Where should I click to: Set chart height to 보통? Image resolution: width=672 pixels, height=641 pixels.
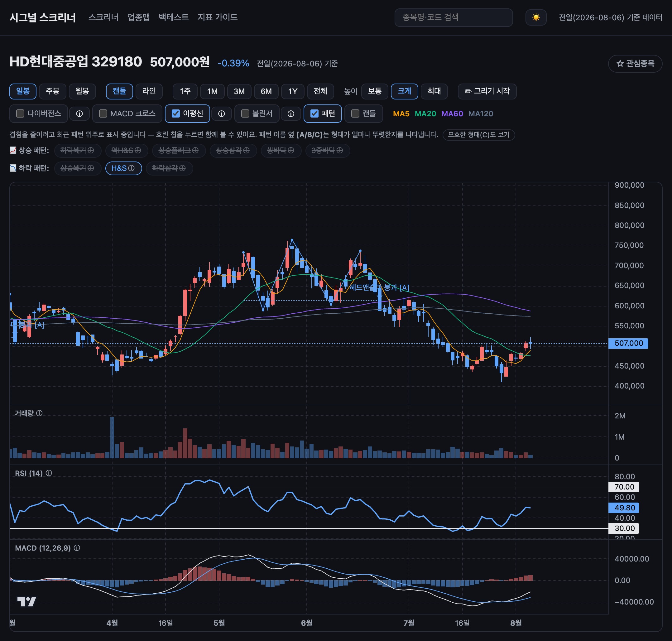375,91
